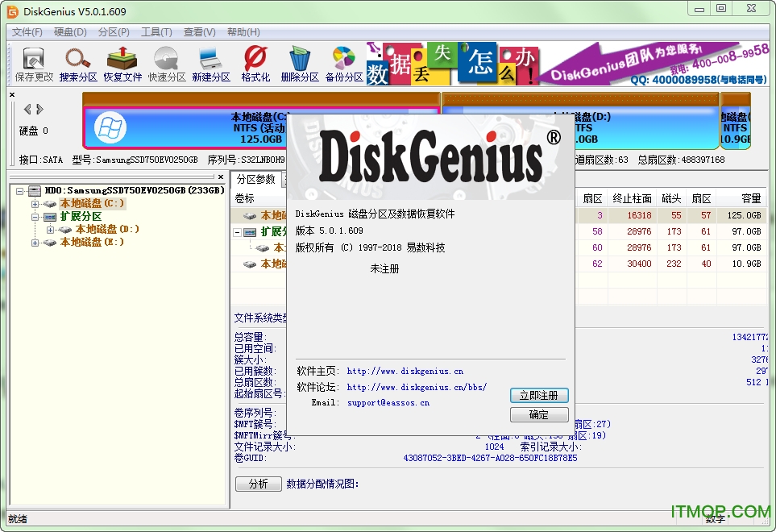Expand the 本地磁盘(D:) tree node

[50, 230]
